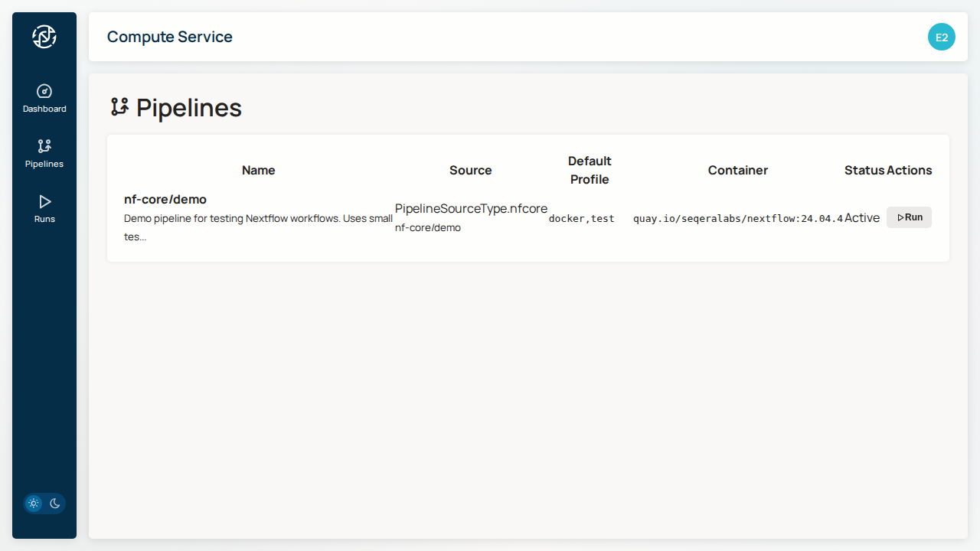Image resolution: width=980 pixels, height=551 pixels.
Task: Click the Name column header
Action: (258, 171)
